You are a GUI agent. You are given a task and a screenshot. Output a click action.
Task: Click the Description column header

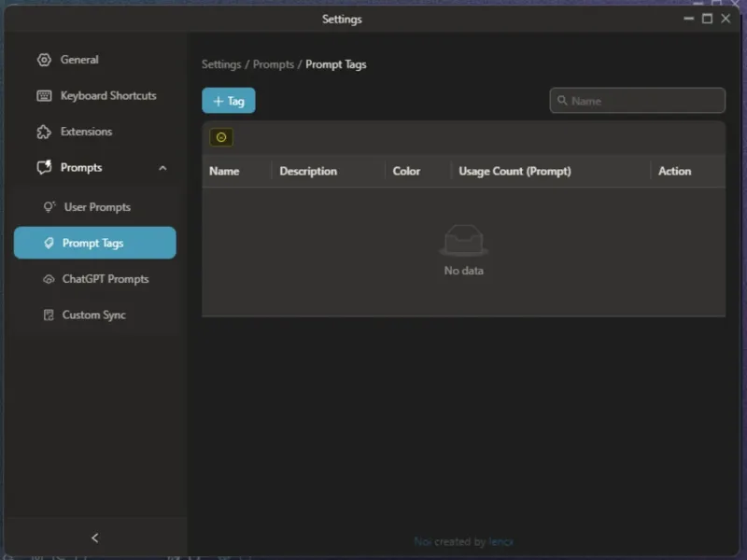(308, 171)
